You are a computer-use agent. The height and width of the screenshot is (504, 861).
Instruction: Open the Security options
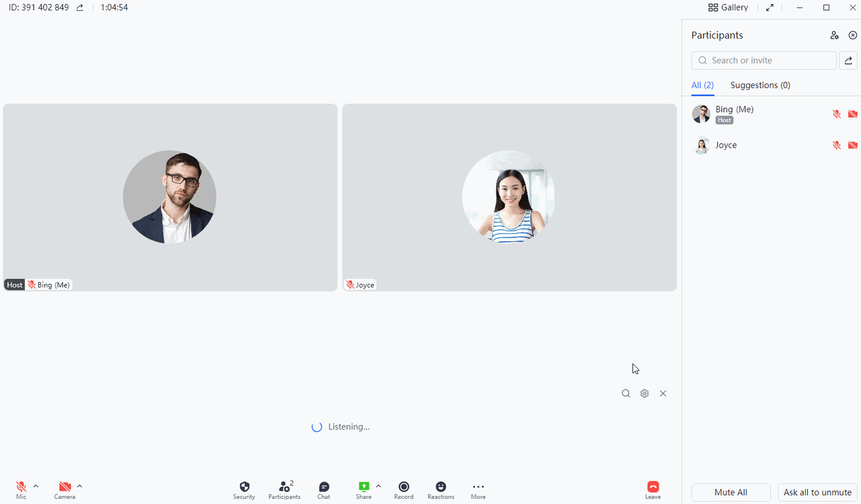pyautogui.click(x=244, y=489)
